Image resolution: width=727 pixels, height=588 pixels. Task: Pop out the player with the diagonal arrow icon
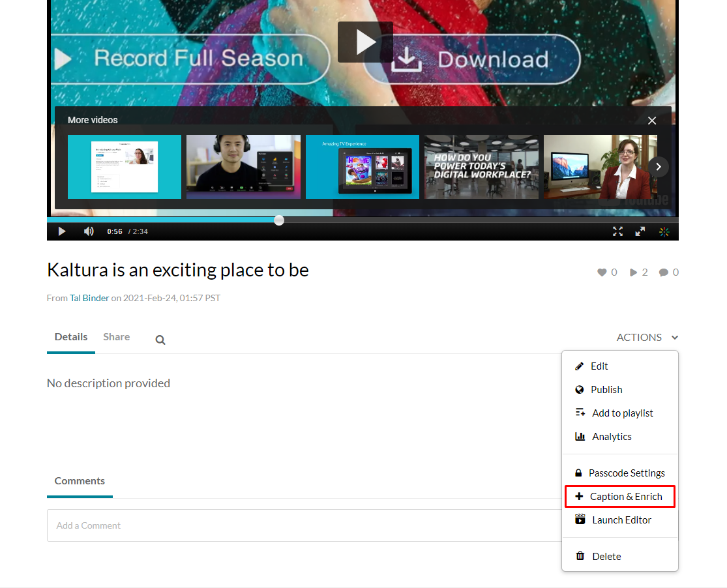click(x=640, y=231)
